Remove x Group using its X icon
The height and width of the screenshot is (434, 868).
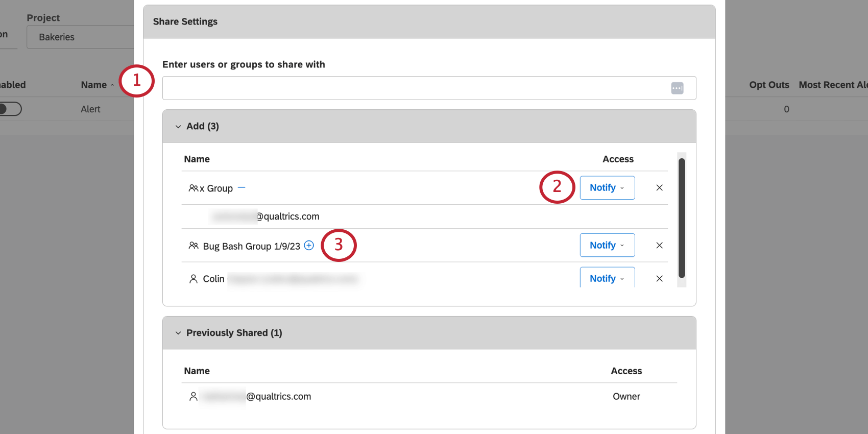(659, 188)
